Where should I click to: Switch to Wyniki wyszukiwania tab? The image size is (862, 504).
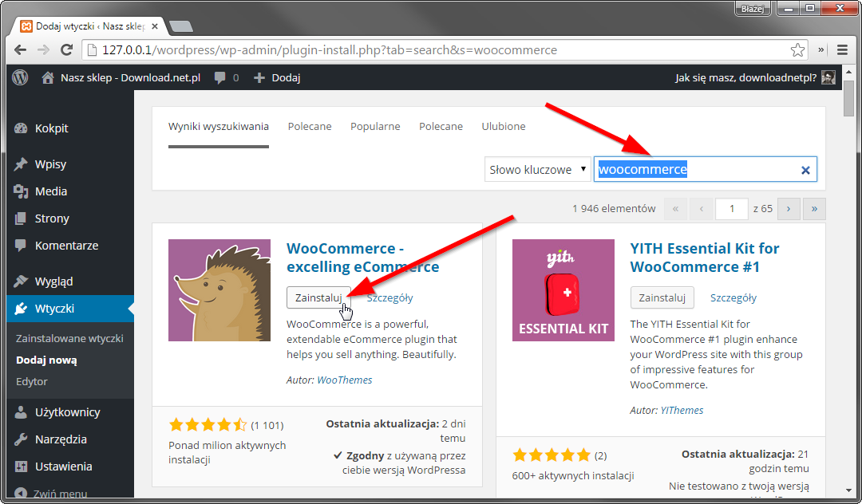coord(218,126)
